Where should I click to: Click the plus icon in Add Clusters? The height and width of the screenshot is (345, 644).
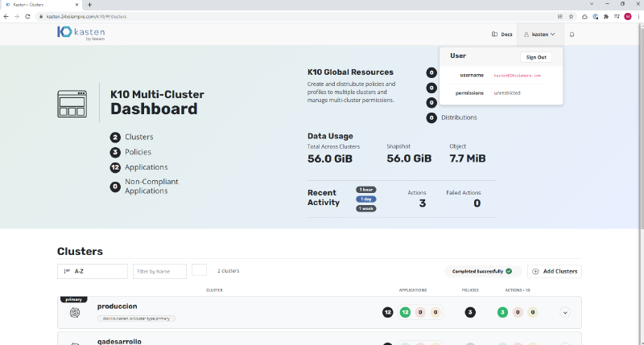[x=535, y=271]
